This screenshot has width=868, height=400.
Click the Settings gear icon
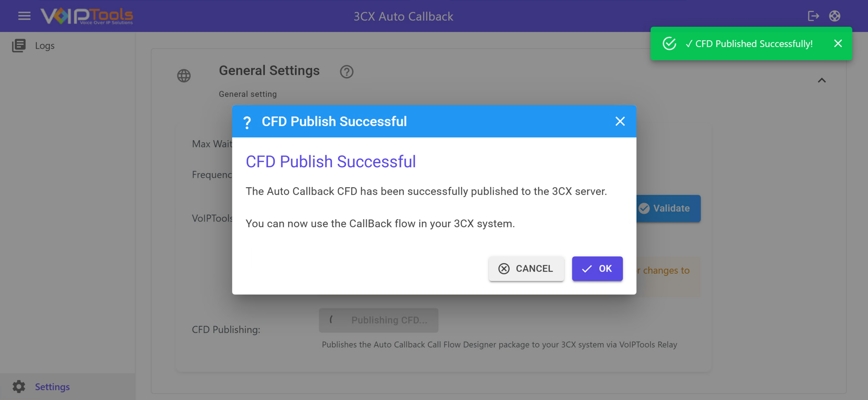pyautogui.click(x=19, y=386)
